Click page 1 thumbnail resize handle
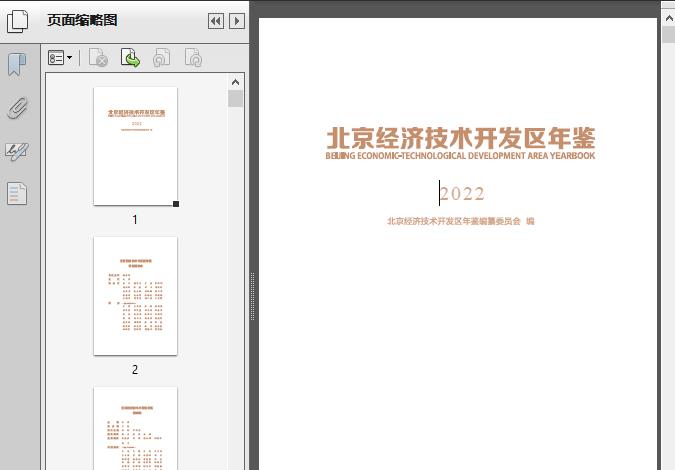 tap(176, 204)
